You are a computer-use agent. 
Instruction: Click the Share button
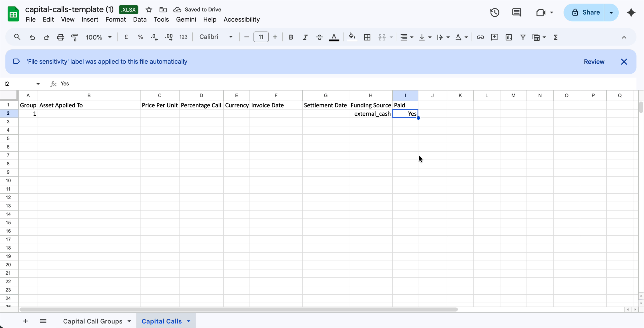coord(584,12)
